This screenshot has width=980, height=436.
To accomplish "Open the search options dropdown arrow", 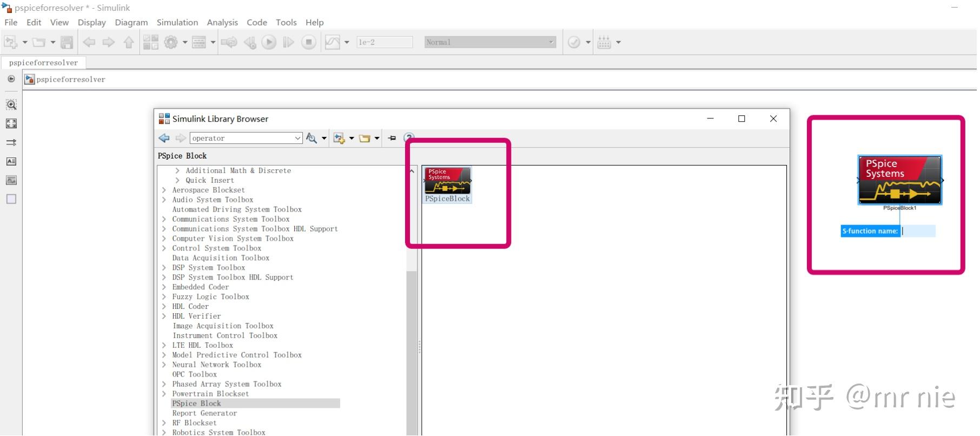I will tap(324, 138).
